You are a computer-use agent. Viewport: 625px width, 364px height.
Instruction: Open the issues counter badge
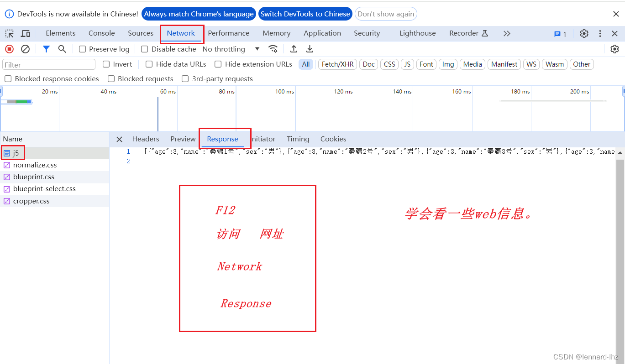coord(560,34)
